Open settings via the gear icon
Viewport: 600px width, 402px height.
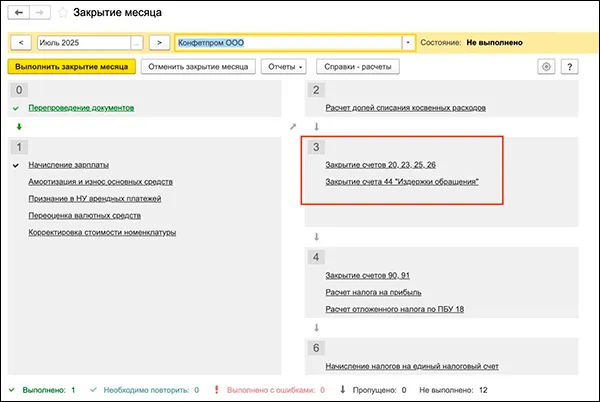pyautogui.click(x=546, y=67)
